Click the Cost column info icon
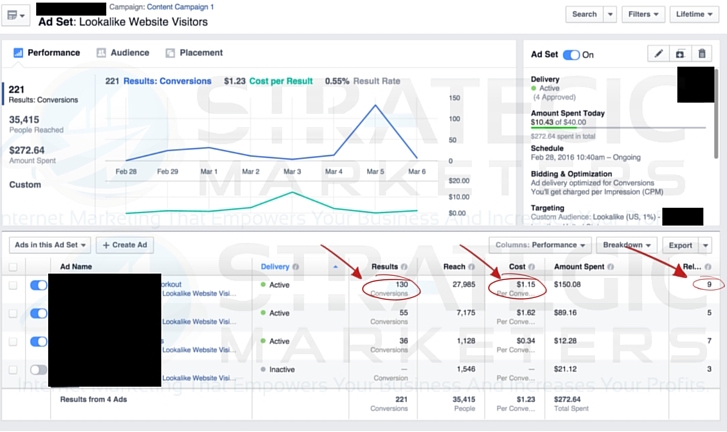The image size is (727, 432). point(531,267)
